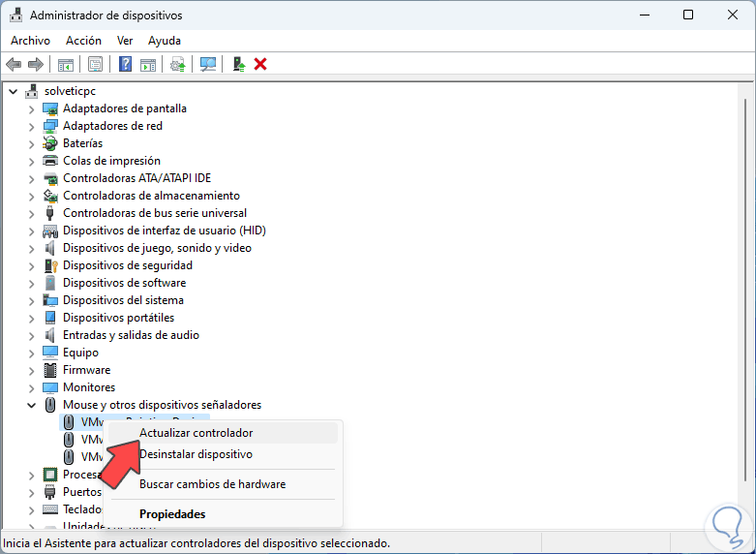Expand the Dispositivos de juego, sonido y video chevron

[x=31, y=249]
